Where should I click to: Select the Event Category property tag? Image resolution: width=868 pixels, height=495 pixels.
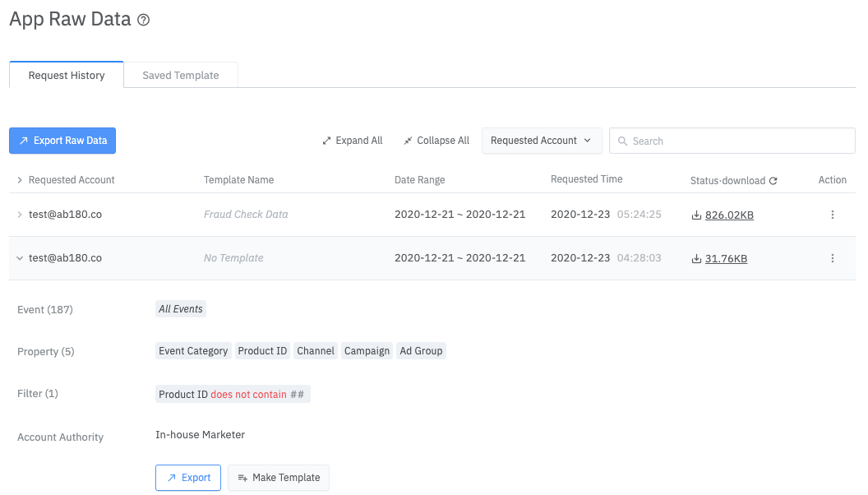[x=193, y=351]
